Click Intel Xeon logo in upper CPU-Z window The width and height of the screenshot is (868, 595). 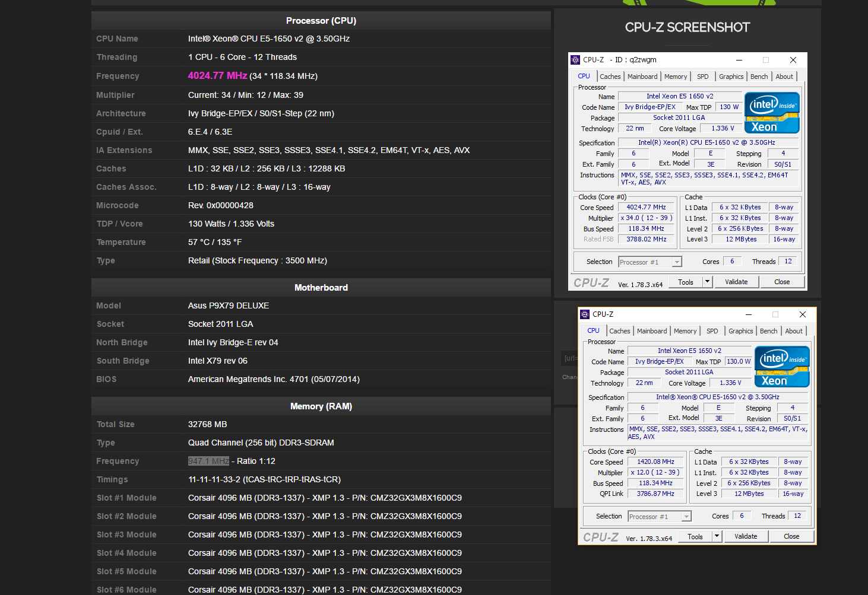point(772,113)
